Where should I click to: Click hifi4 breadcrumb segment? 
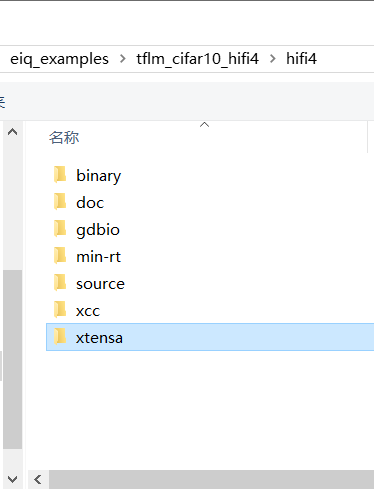tap(301, 59)
